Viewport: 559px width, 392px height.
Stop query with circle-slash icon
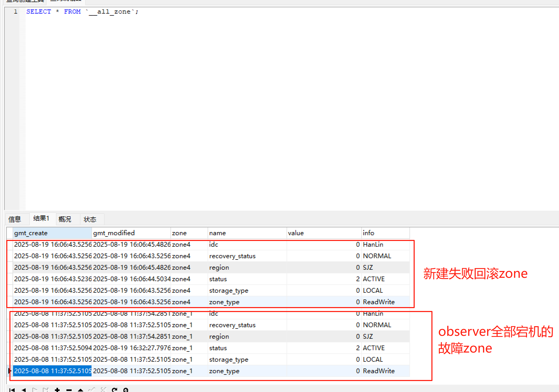[x=126, y=390]
